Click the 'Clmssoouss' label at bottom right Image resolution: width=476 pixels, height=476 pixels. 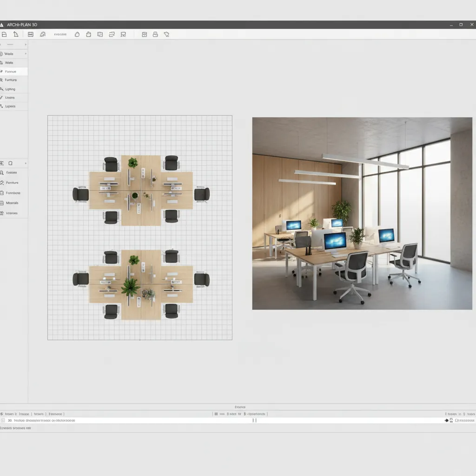click(464, 420)
